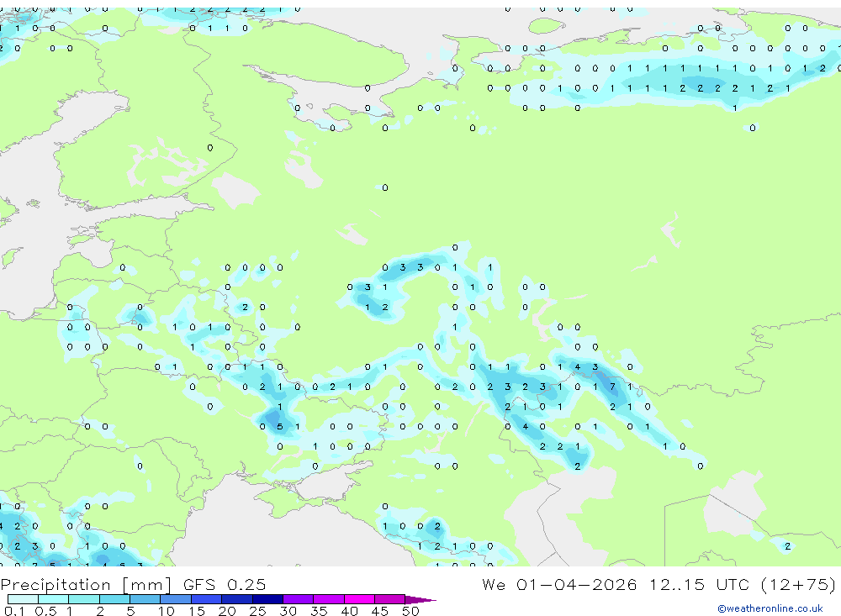Click the over-50 arrow tip of legend
This screenshot has width=841, height=616.
click(x=420, y=599)
